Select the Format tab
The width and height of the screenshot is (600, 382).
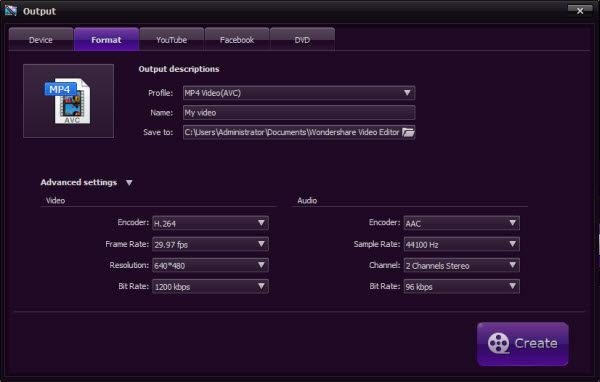106,39
